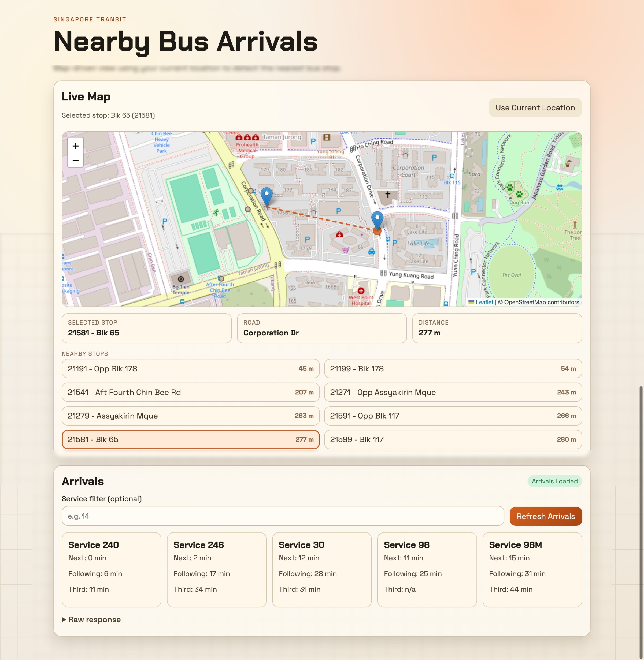This screenshot has height=660, width=644.
Task: Click the church cross icon on the map
Action: tap(388, 195)
